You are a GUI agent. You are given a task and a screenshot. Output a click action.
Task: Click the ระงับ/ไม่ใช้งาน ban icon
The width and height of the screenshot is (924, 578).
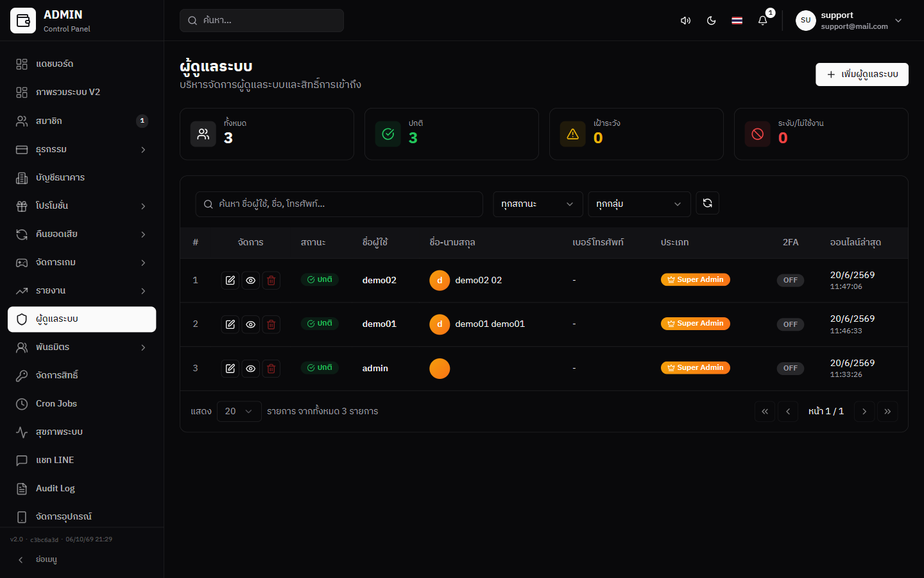pos(758,134)
